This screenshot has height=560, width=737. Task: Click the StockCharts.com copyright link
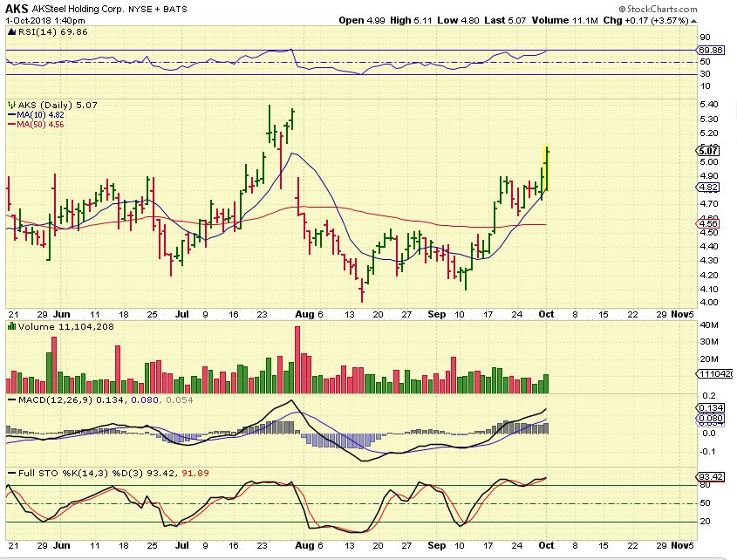pyautogui.click(x=658, y=9)
